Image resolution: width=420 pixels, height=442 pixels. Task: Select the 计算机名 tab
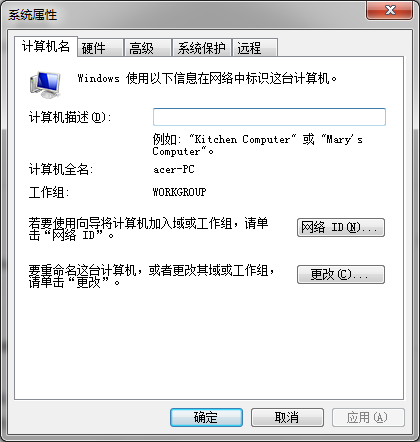[x=46, y=47]
